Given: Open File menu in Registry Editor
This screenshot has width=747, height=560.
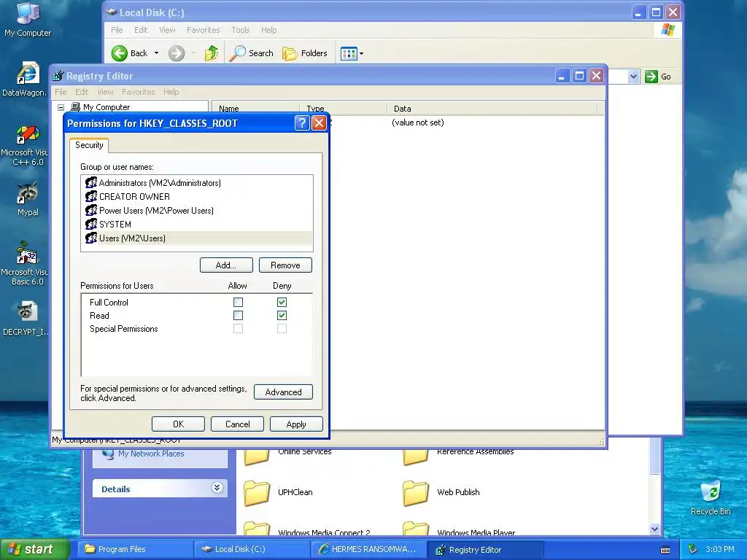Looking at the screenshot, I should pos(61,92).
